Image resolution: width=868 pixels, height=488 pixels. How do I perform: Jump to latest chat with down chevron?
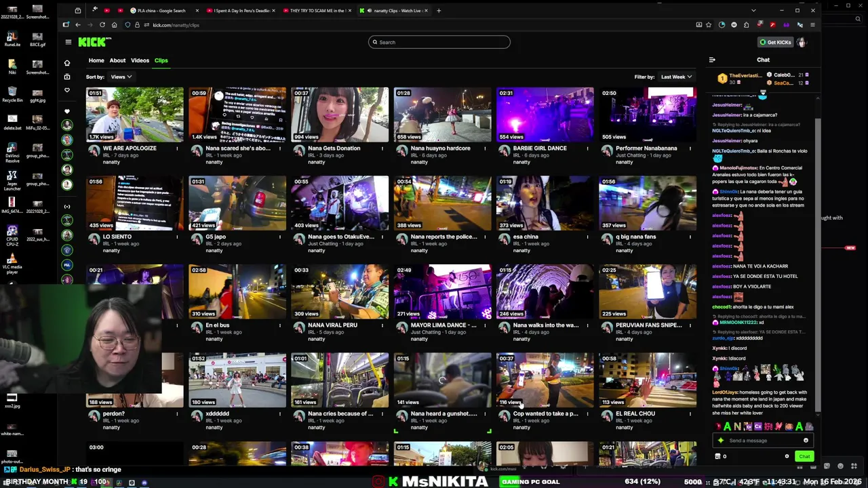(x=763, y=94)
